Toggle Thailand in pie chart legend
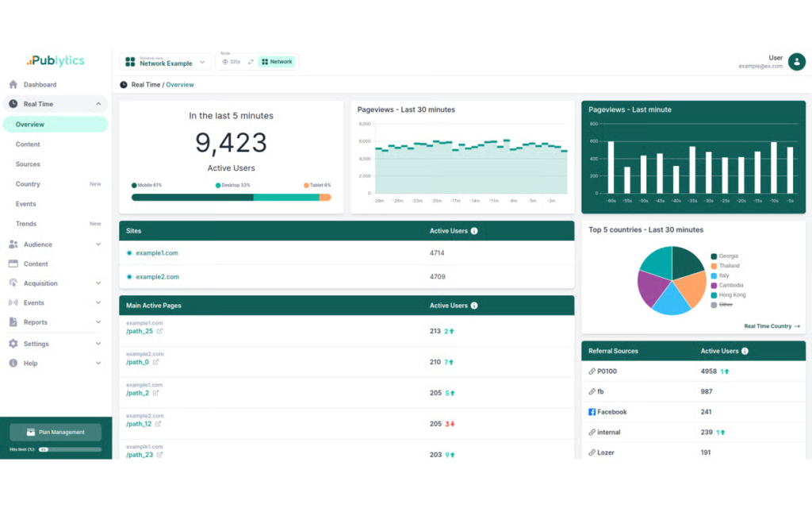812x508 pixels. click(x=725, y=266)
